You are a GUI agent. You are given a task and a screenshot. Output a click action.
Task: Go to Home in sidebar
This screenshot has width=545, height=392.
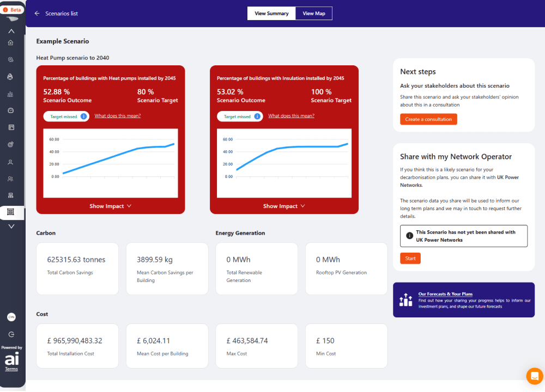point(11,42)
